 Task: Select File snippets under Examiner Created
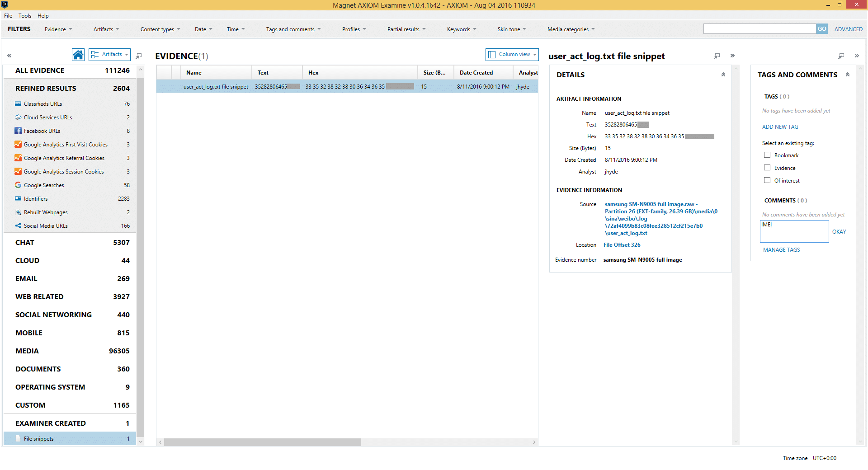tap(70, 439)
